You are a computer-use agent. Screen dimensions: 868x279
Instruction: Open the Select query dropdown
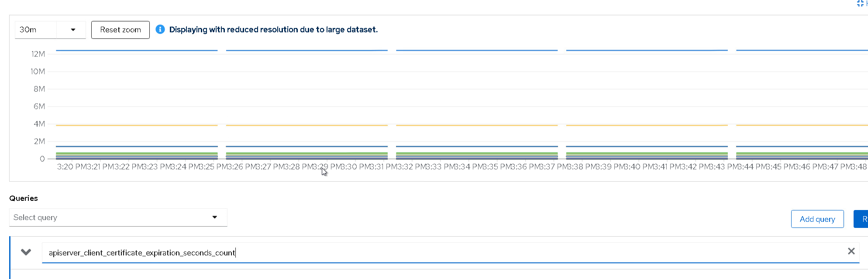tap(118, 217)
